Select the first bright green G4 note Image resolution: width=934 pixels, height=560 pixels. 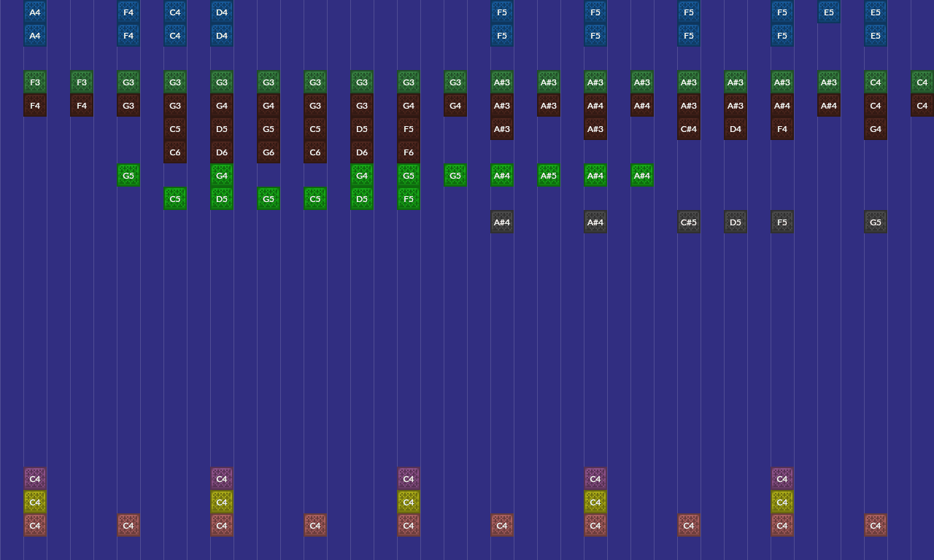pos(222,175)
